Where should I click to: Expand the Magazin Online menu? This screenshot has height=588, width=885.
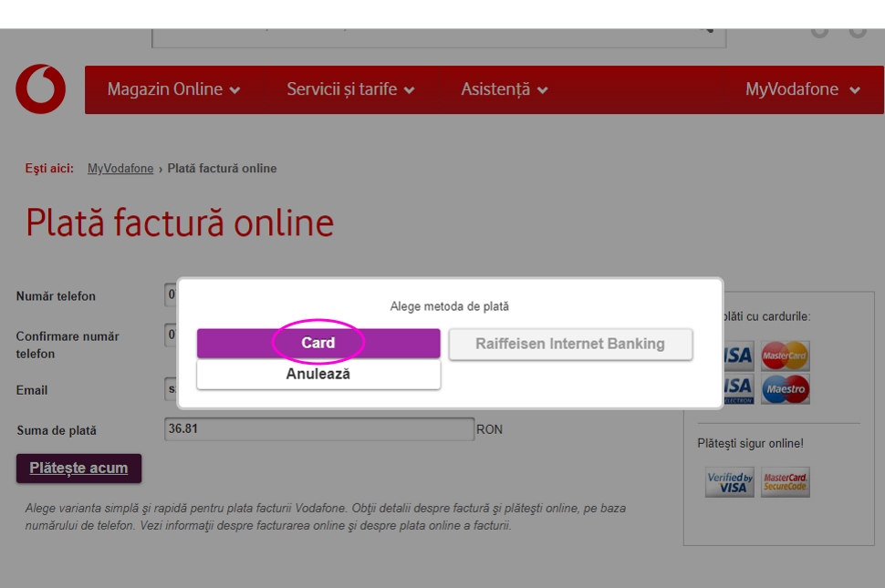pyautogui.click(x=173, y=89)
